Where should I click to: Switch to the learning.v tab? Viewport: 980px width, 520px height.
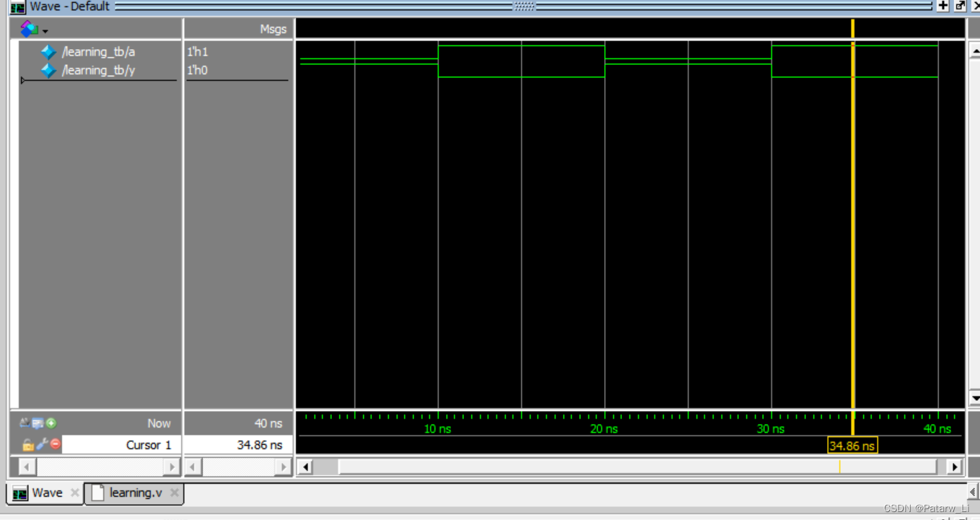[134, 493]
